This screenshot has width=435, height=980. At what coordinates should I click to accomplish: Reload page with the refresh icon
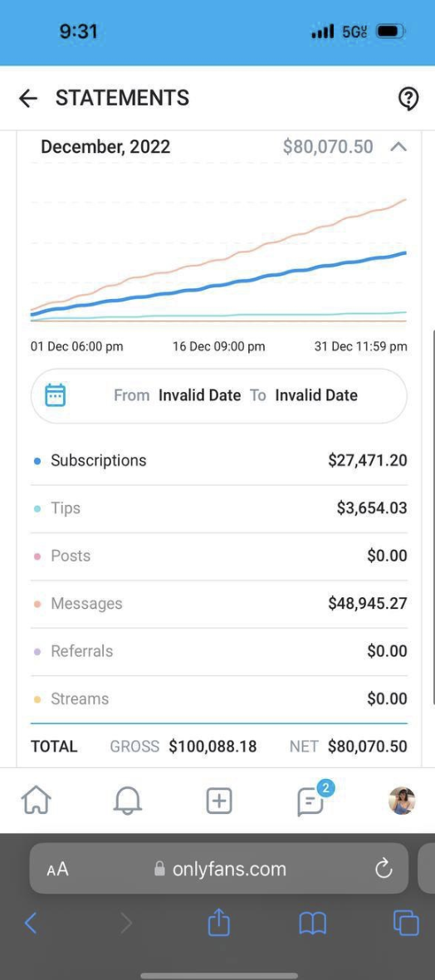383,868
